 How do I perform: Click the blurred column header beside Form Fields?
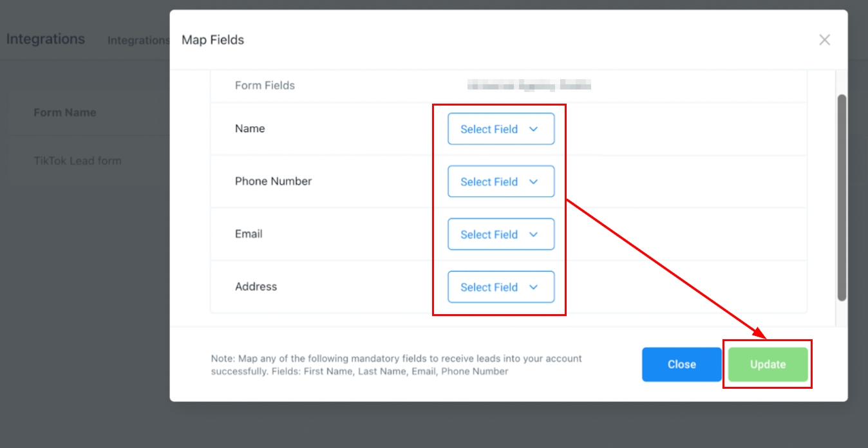pyautogui.click(x=529, y=85)
